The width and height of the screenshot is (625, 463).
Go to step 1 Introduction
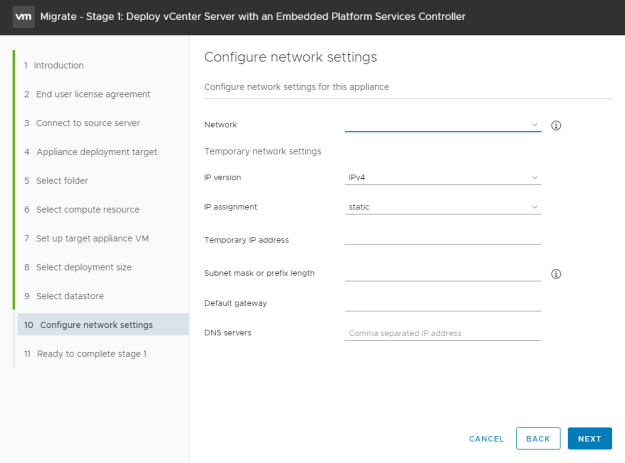tap(54, 65)
